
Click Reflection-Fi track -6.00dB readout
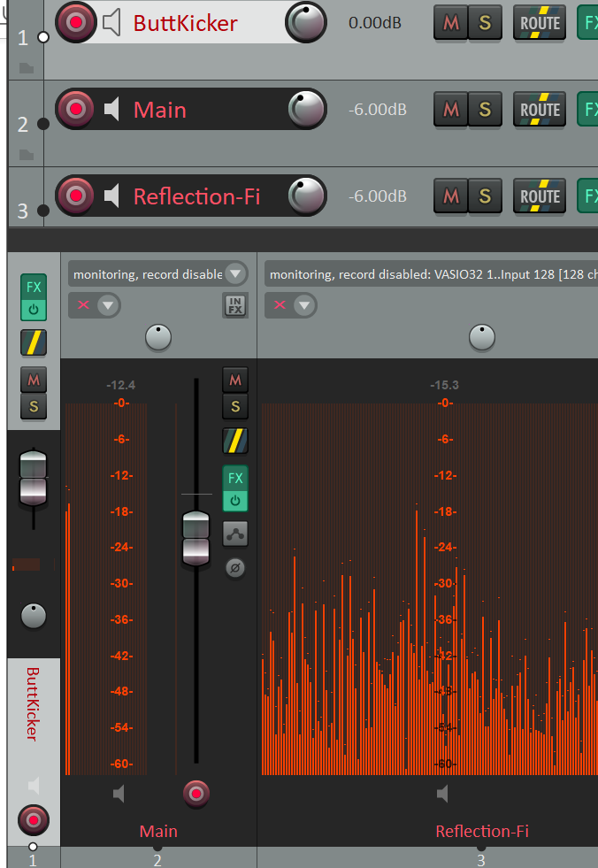tap(378, 196)
